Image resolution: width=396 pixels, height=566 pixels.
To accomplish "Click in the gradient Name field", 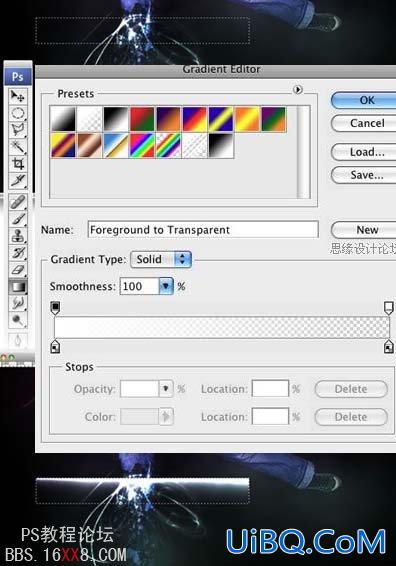I will click(203, 230).
